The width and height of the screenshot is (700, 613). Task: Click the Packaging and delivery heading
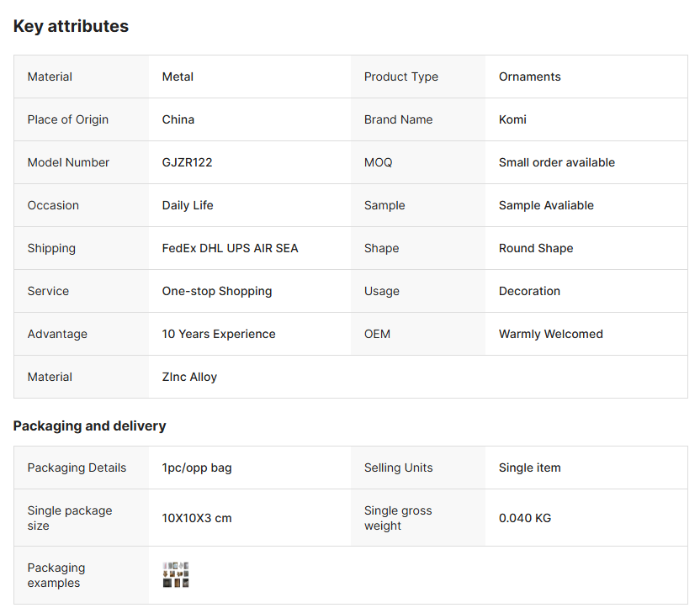point(89,425)
